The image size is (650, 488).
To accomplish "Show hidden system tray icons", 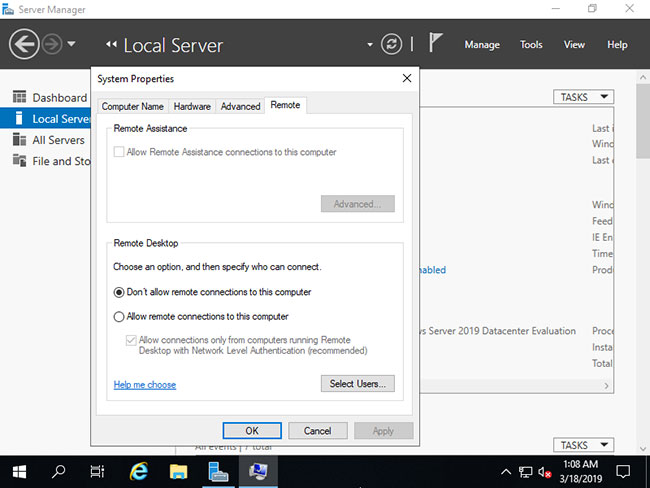I will pos(506,471).
